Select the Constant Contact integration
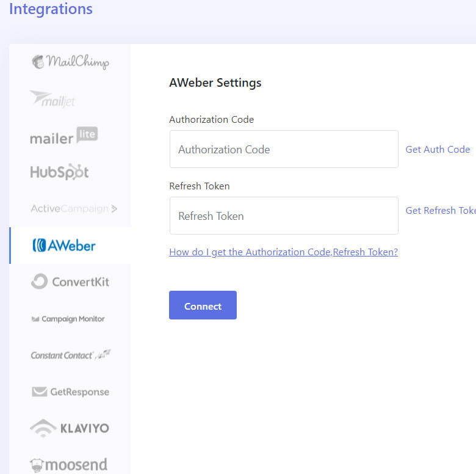This screenshot has width=476, height=474. [x=70, y=355]
